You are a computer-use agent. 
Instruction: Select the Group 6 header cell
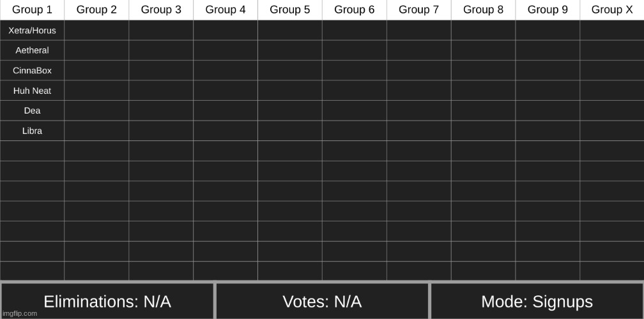coord(355,10)
